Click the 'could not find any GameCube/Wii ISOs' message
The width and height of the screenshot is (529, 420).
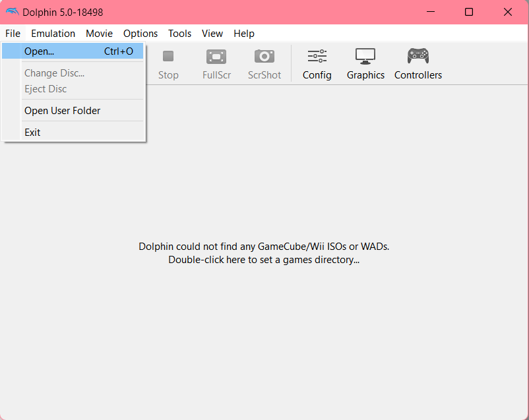point(264,247)
